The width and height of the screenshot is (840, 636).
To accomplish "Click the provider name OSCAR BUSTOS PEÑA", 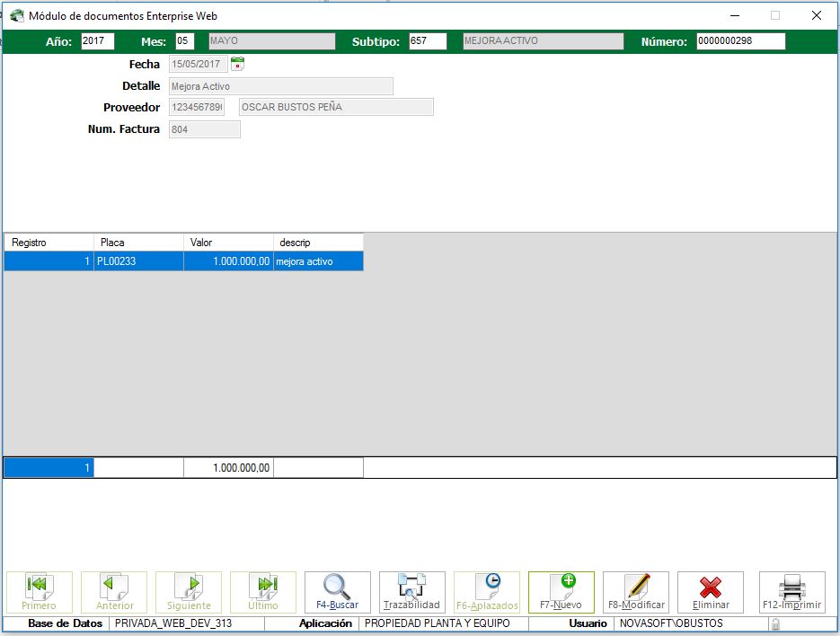I will [x=336, y=107].
